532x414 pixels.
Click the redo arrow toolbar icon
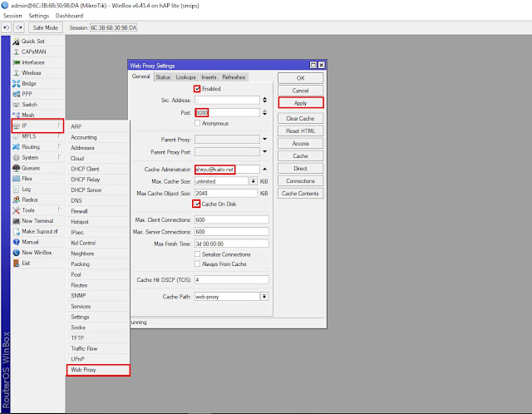[19, 27]
